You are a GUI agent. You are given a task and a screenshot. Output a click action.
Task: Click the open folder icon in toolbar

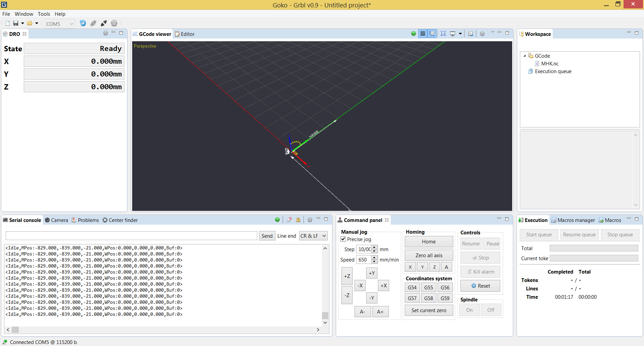click(x=30, y=23)
